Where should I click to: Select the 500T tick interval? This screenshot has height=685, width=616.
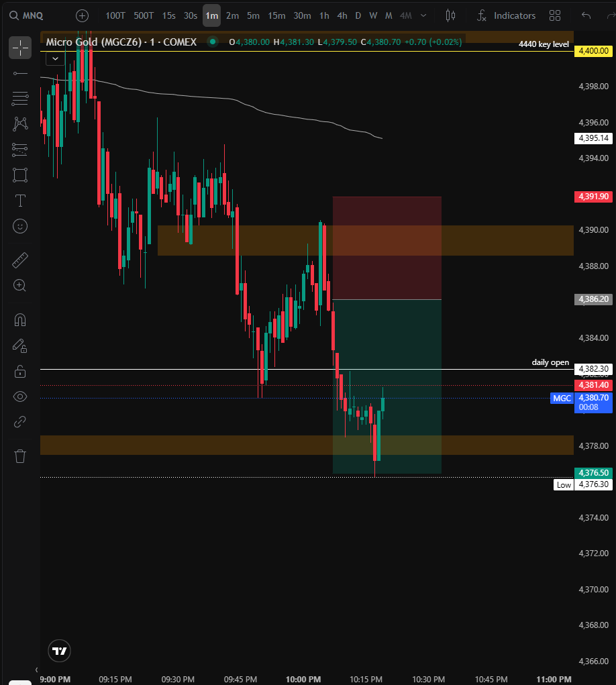coord(144,15)
